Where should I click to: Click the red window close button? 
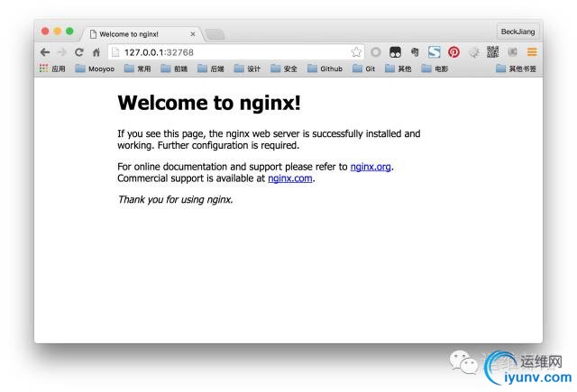click(x=45, y=32)
